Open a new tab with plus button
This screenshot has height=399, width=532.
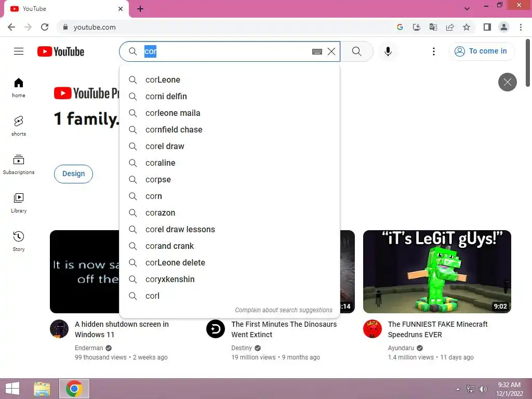click(x=140, y=9)
